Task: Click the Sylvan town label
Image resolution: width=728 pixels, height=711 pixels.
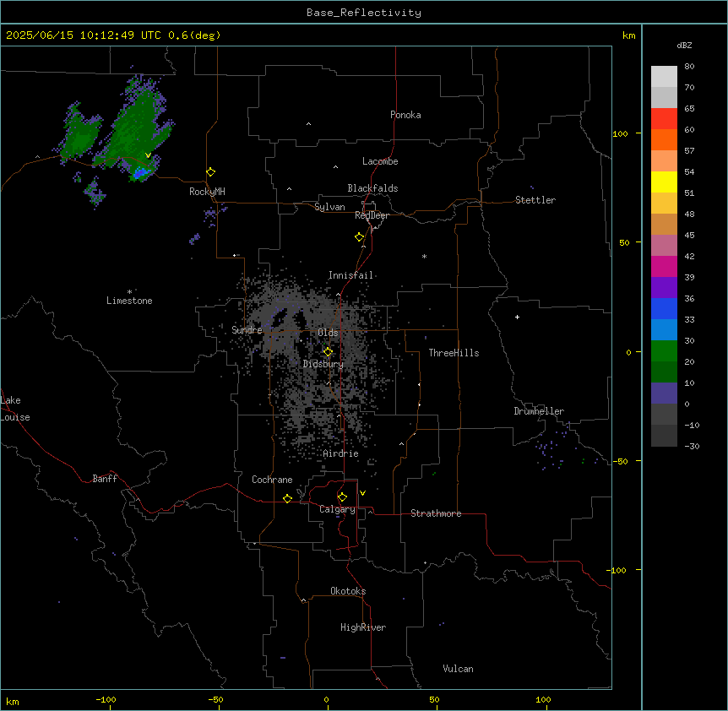Action: point(329,207)
